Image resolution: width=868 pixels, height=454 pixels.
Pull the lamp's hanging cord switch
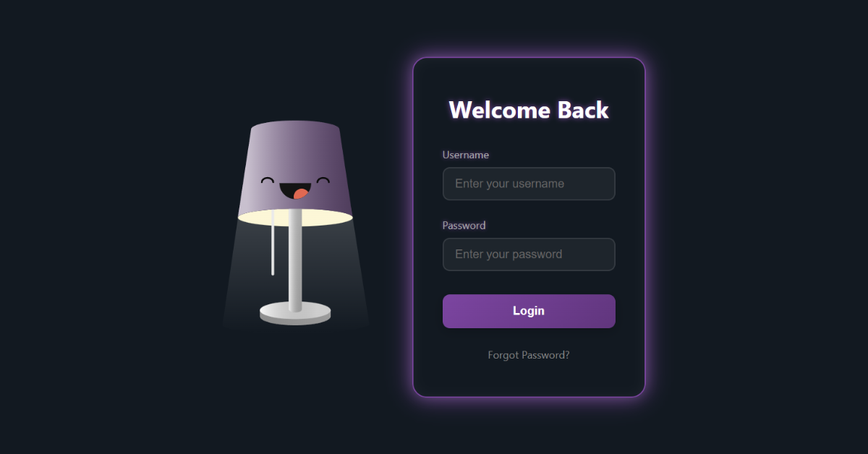pyautogui.click(x=273, y=244)
